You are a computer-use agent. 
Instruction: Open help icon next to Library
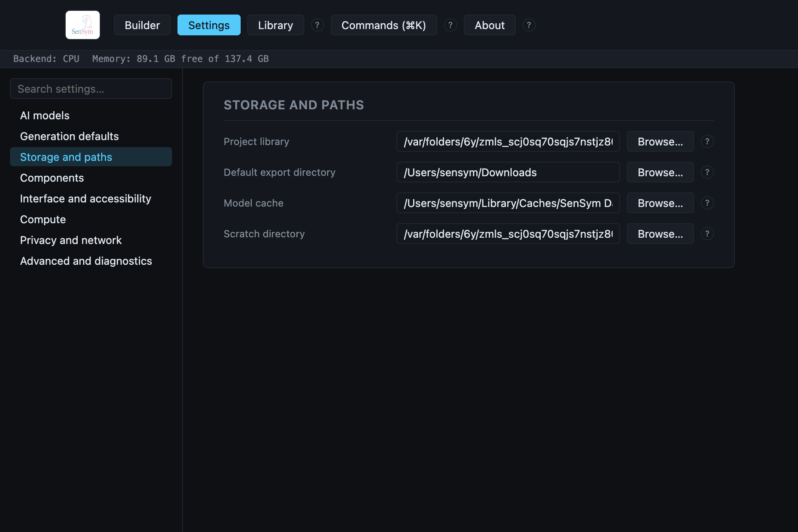(317, 25)
